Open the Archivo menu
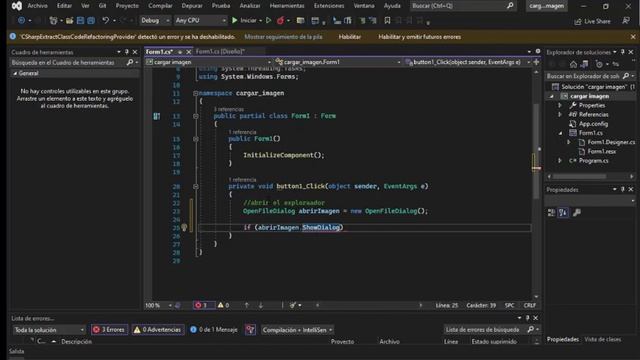This screenshot has width=640, height=360. pos(37,6)
